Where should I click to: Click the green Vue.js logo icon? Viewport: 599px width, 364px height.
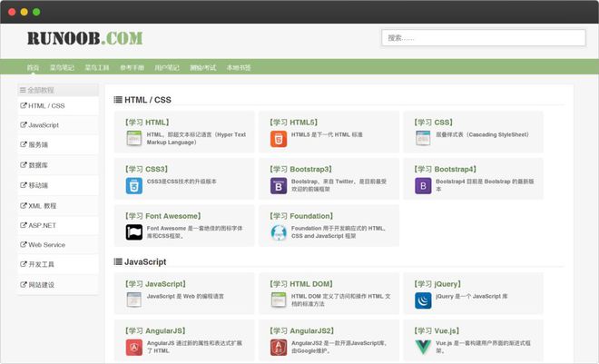[x=423, y=347]
